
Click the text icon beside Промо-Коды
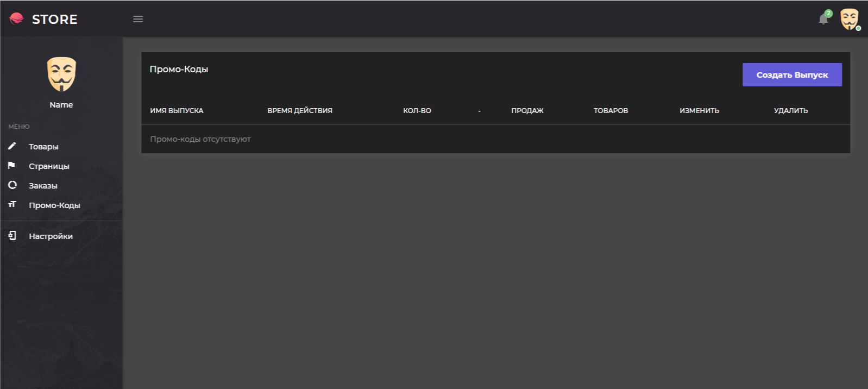coord(12,205)
